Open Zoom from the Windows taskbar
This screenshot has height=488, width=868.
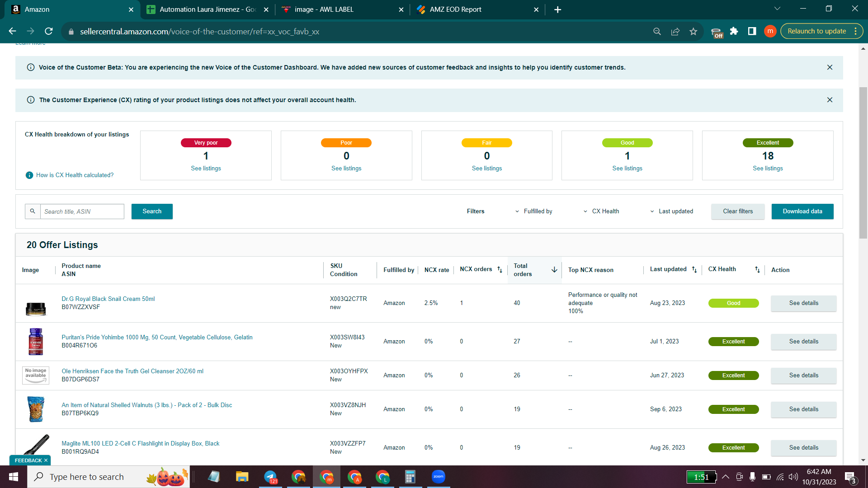click(438, 477)
